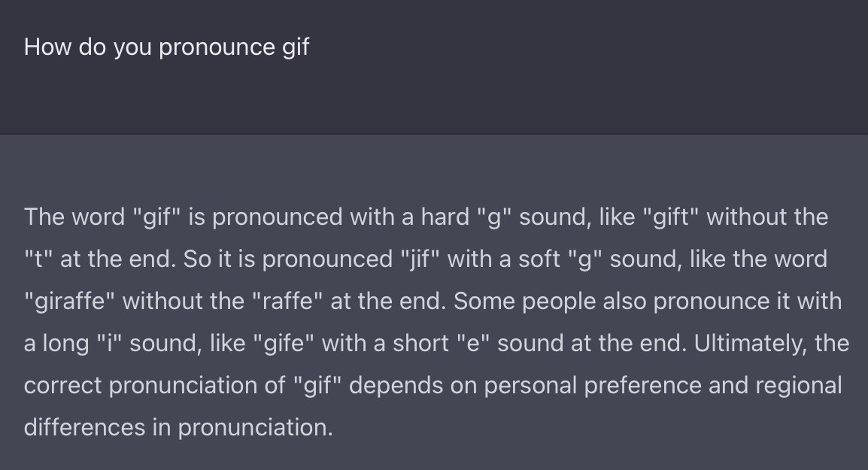Click the word "The" that begins the answer

click(44, 217)
